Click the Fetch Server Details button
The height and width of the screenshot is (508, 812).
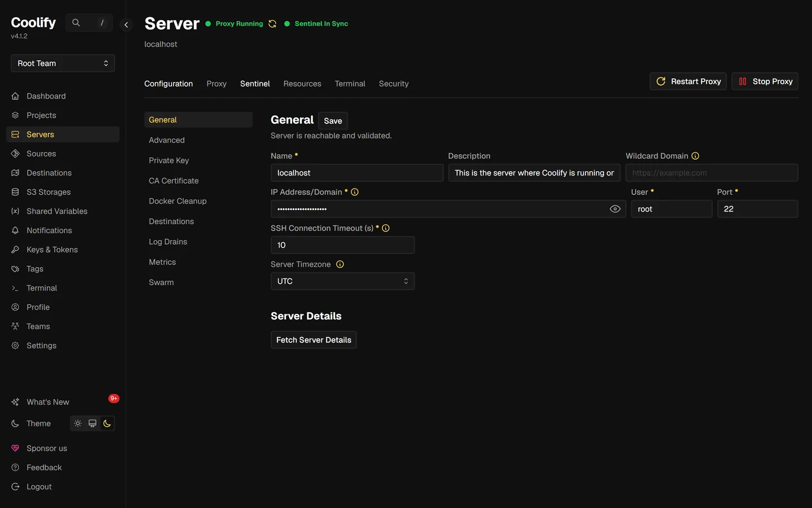pos(314,340)
